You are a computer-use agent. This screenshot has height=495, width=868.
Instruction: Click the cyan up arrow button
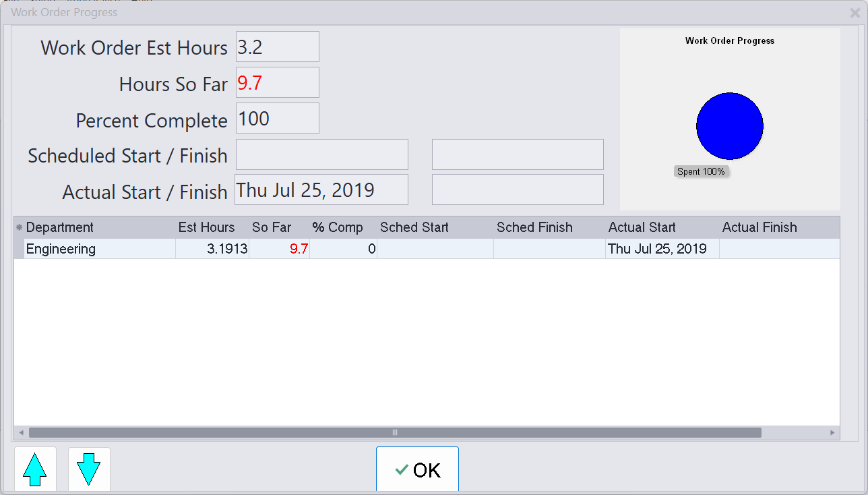tap(35, 469)
